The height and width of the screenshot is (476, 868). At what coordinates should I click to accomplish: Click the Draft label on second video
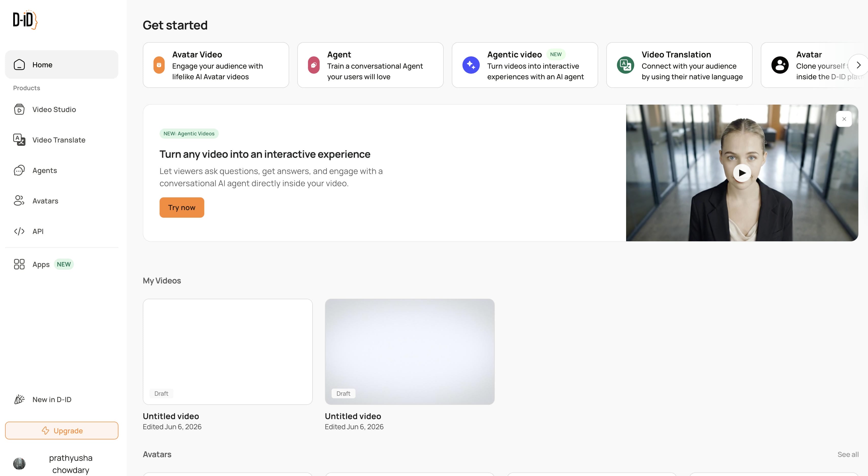tap(343, 393)
